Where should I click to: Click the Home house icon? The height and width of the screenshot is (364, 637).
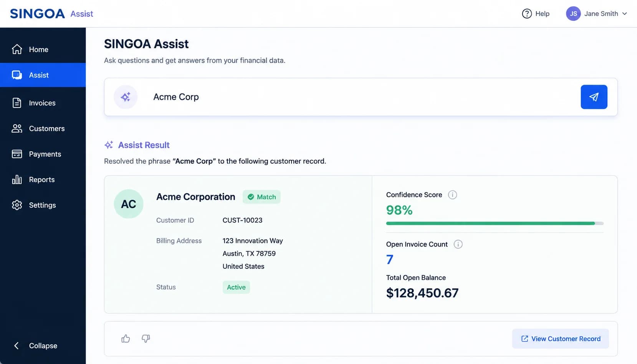click(17, 49)
